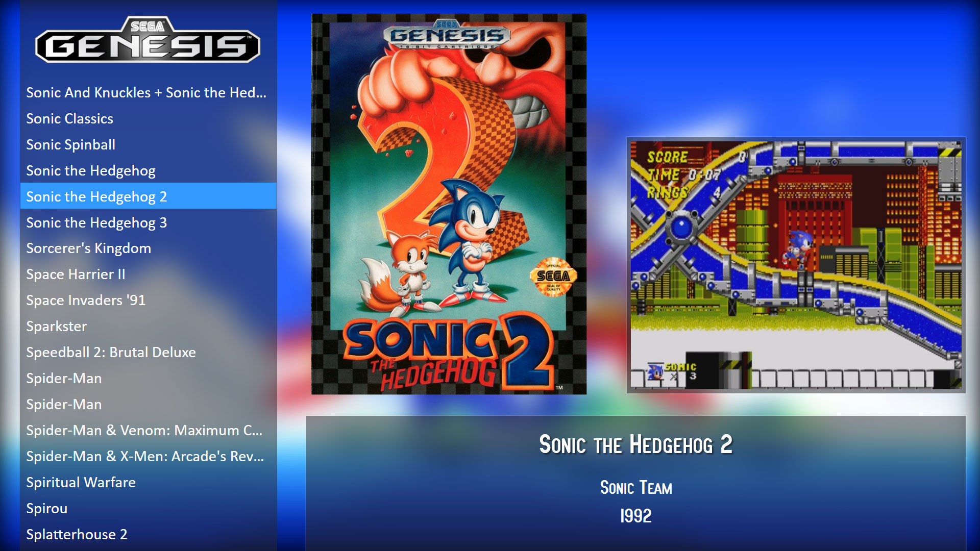980x551 pixels.
Task: Choose Spider-Man & Venom: Maximum Carnage entry
Action: [x=148, y=430]
